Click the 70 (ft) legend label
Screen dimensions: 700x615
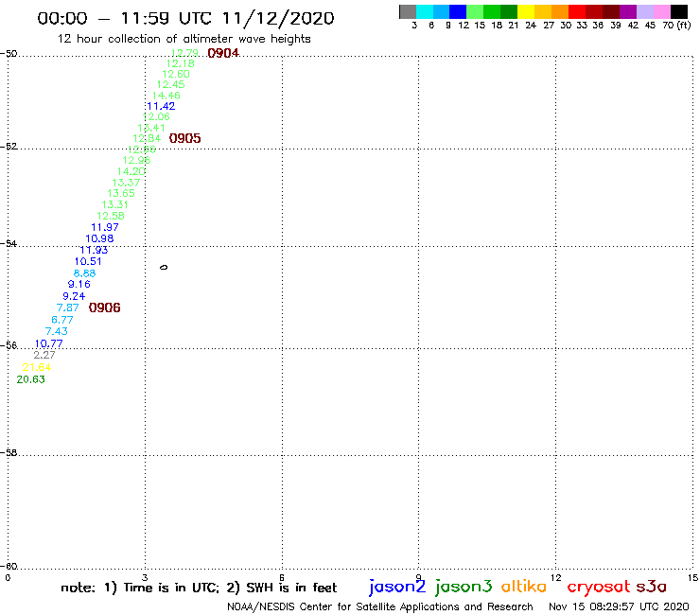[676, 26]
